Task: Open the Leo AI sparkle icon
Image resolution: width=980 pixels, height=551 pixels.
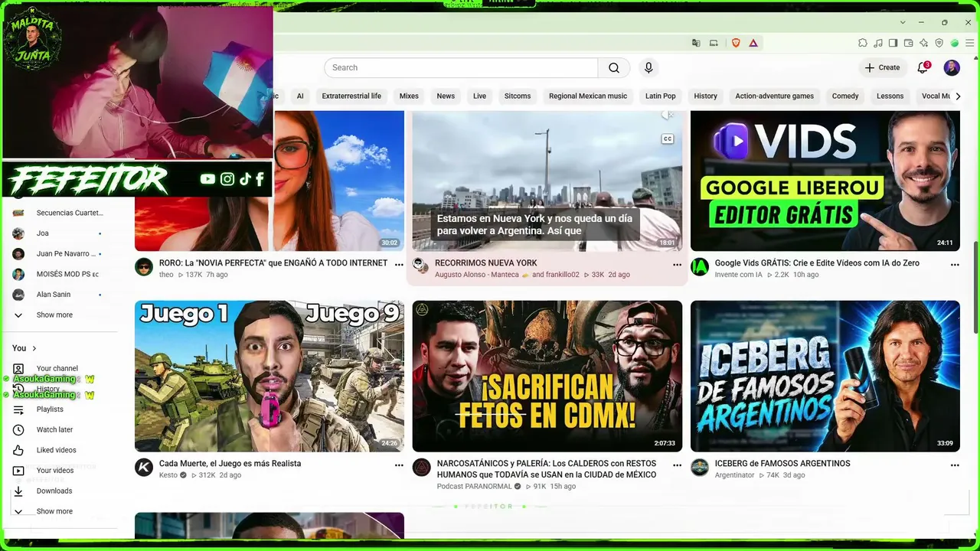Action: point(924,43)
